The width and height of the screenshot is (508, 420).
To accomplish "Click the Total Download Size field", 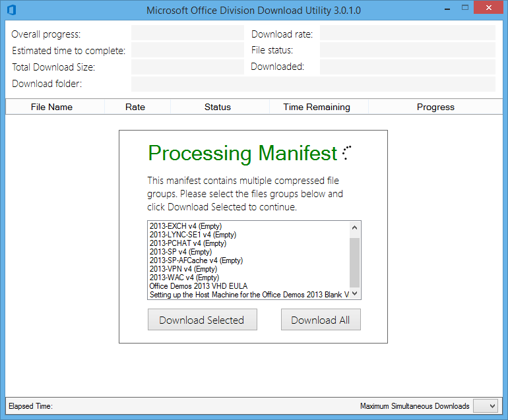I will click(187, 67).
